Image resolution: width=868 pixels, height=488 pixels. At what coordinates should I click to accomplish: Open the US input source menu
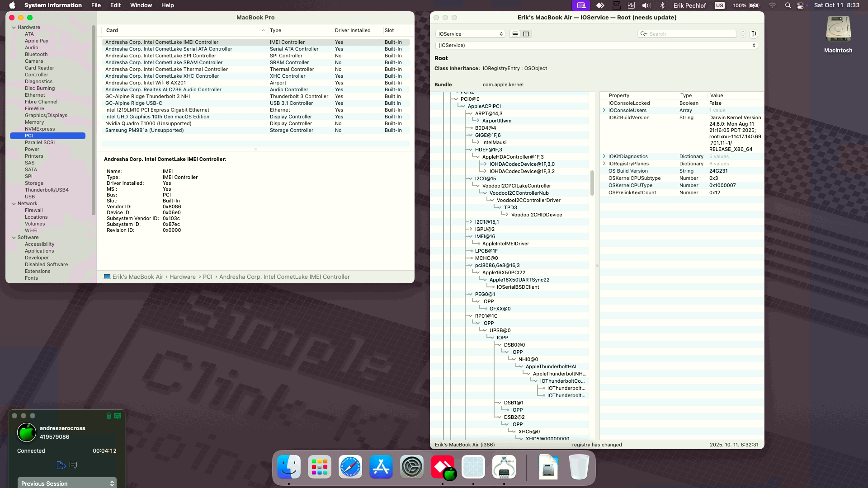click(x=719, y=5)
